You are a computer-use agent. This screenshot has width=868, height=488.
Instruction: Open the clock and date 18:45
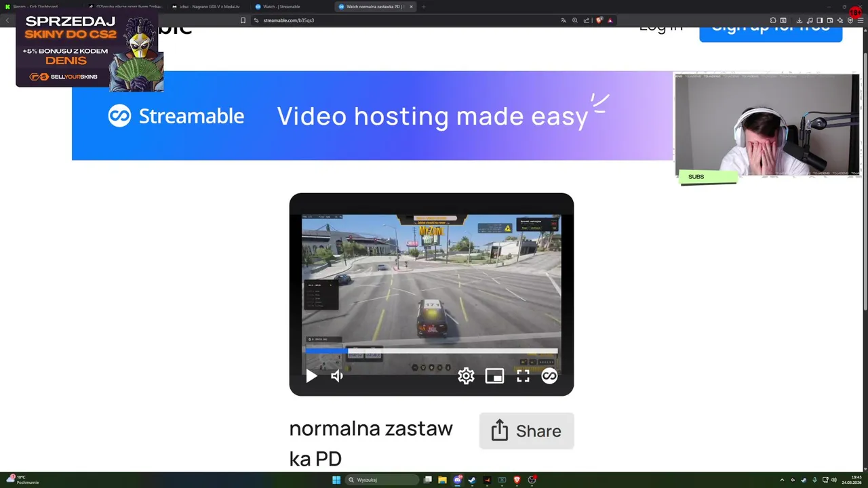851,480
